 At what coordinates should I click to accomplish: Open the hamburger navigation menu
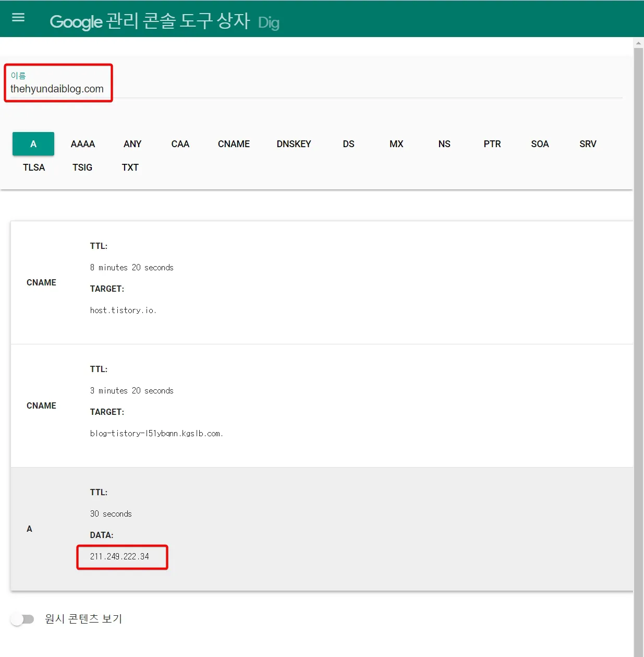(18, 18)
